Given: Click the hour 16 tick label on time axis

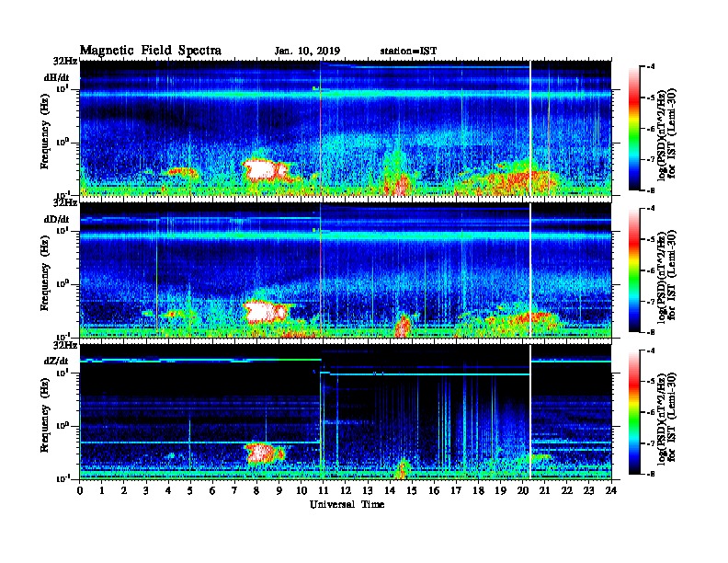Looking at the screenshot, I should pos(434,490).
